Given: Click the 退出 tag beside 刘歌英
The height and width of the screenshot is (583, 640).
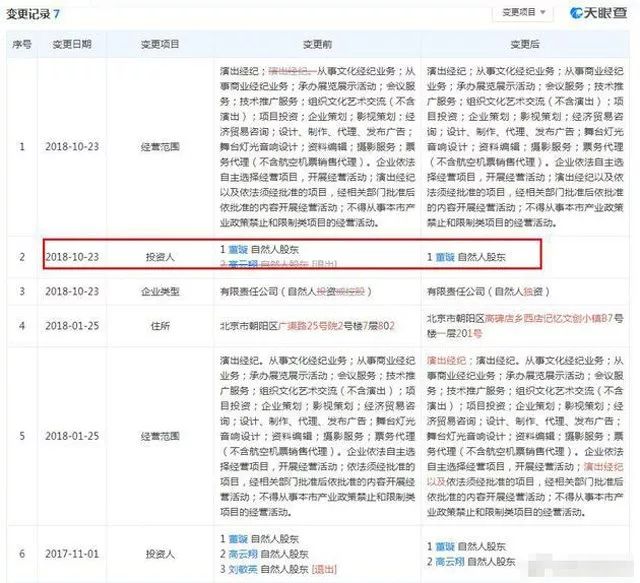Looking at the screenshot, I should pyautogui.click(x=325, y=568).
